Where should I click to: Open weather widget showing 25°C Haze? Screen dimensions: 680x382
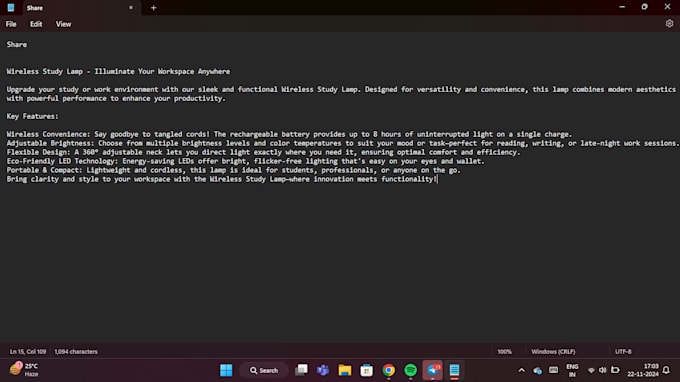[x=25, y=370]
